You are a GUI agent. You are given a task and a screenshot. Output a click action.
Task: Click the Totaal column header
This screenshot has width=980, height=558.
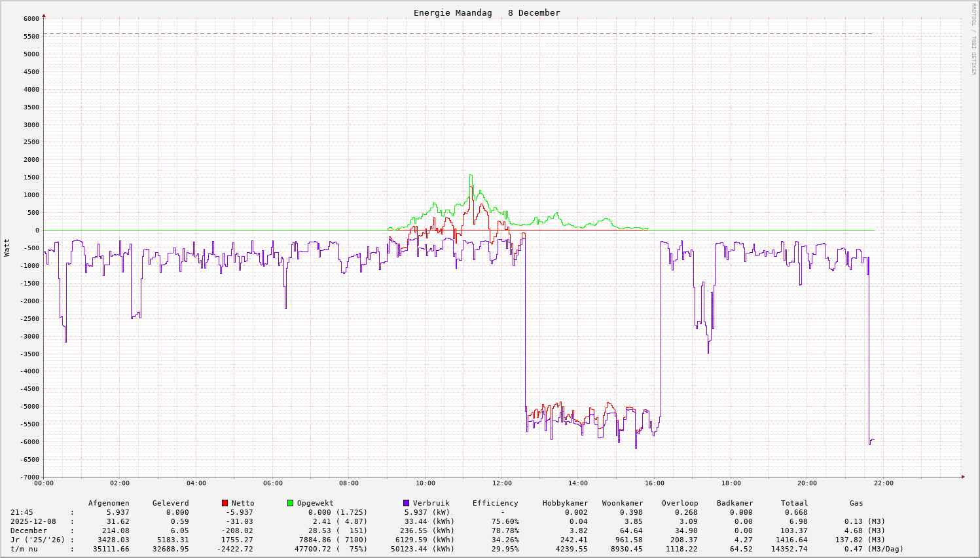point(793,503)
